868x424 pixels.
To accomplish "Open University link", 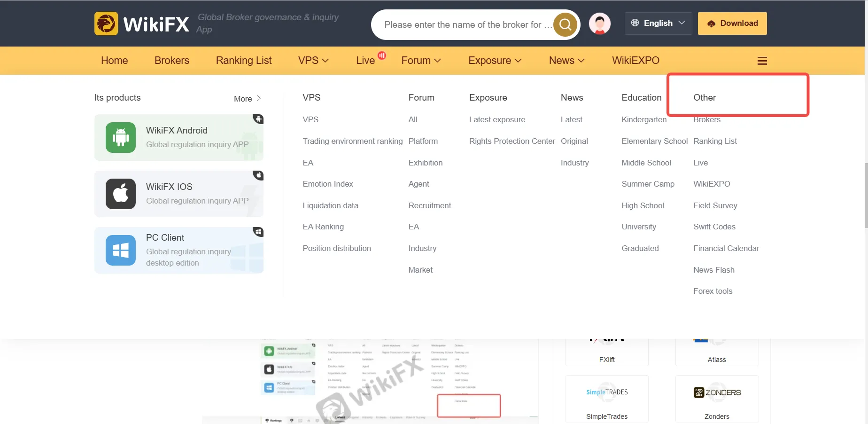I will pyautogui.click(x=639, y=227).
